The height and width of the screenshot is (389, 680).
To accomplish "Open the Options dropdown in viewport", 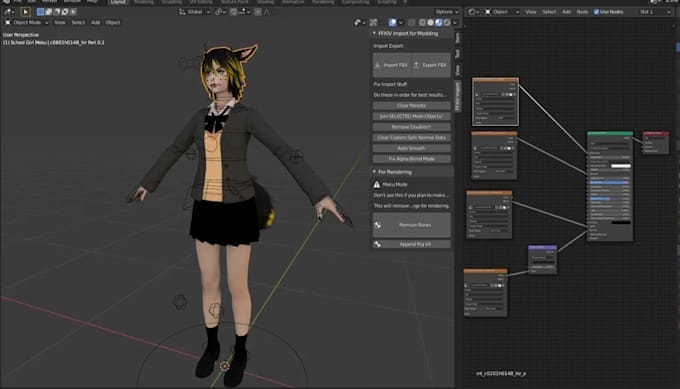I will [447, 12].
